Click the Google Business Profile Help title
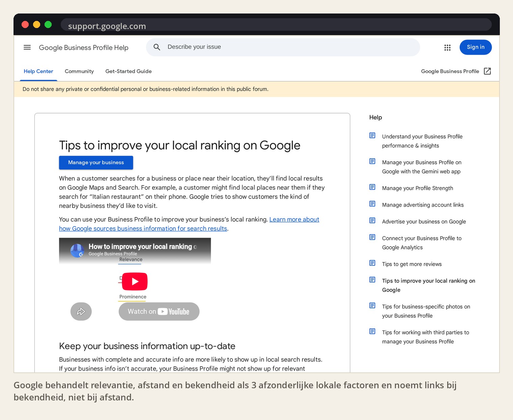Screen dimensions: 513x420 click(x=84, y=48)
